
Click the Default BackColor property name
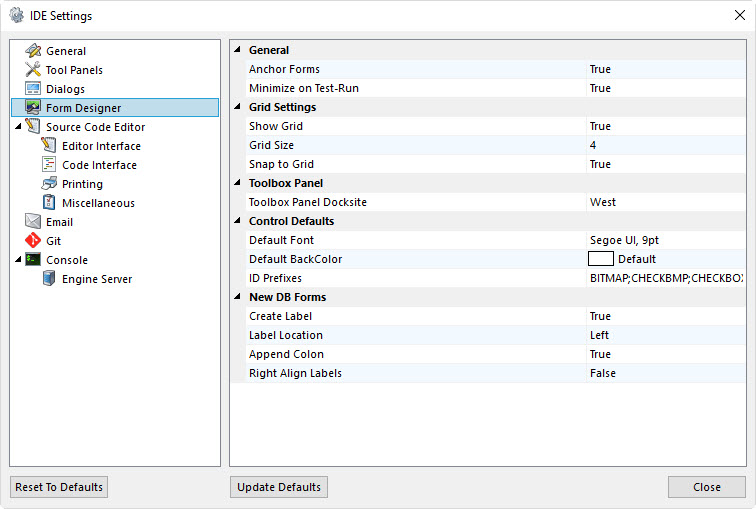click(x=295, y=259)
